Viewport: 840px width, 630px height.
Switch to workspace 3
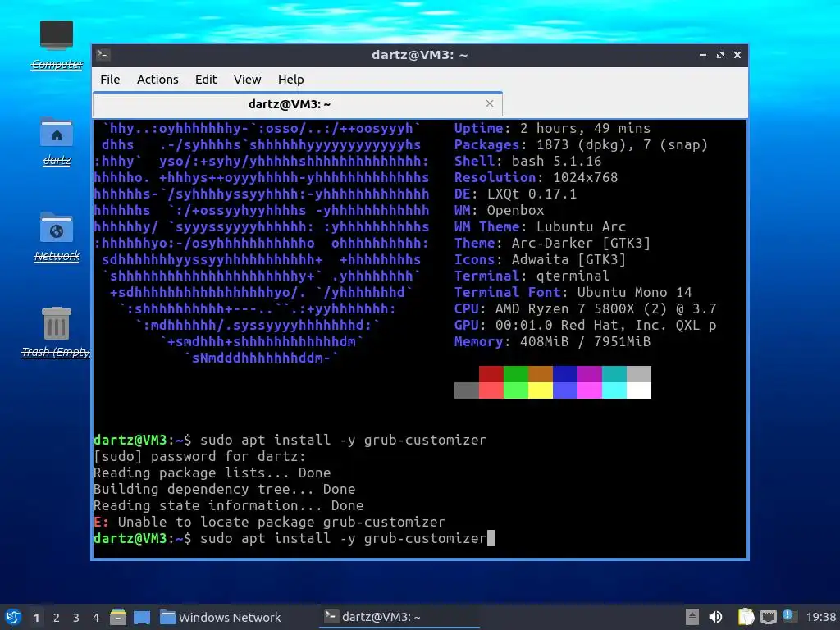[x=76, y=618]
